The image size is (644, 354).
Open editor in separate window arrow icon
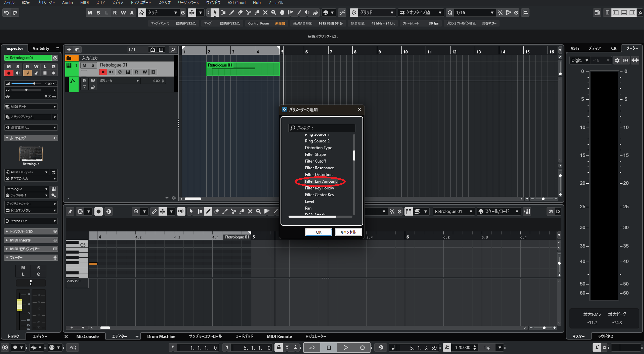tap(550, 212)
